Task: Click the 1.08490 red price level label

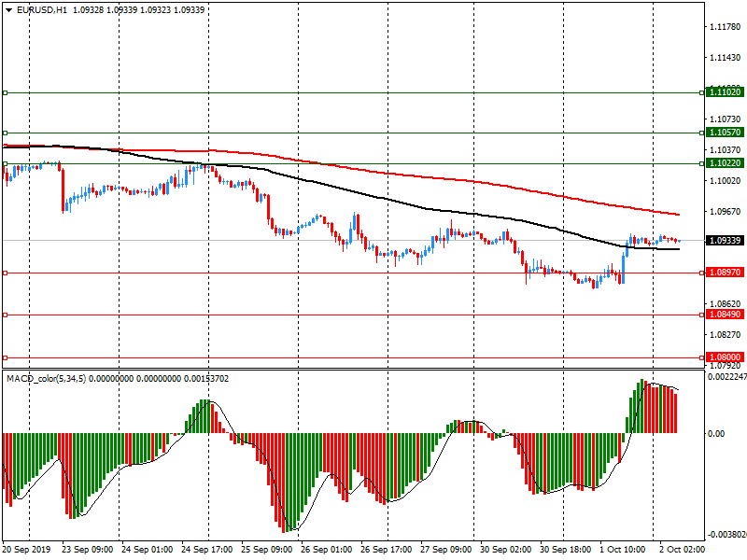Action: pyautogui.click(x=725, y=315)
